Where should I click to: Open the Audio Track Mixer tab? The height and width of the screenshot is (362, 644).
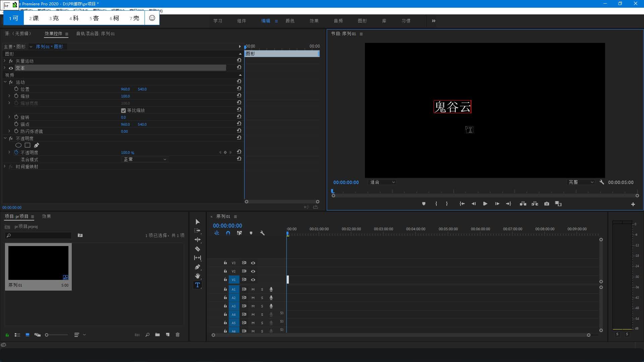click(95, 34)
